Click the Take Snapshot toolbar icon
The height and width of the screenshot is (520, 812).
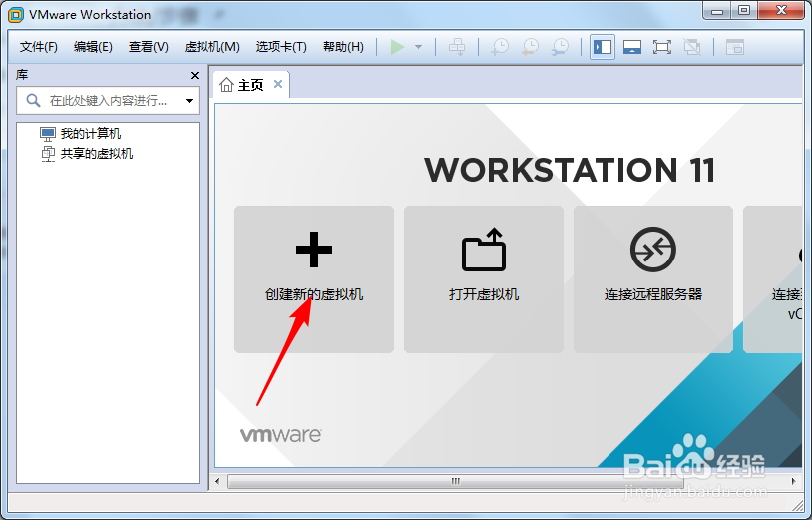tap(500, 47)
